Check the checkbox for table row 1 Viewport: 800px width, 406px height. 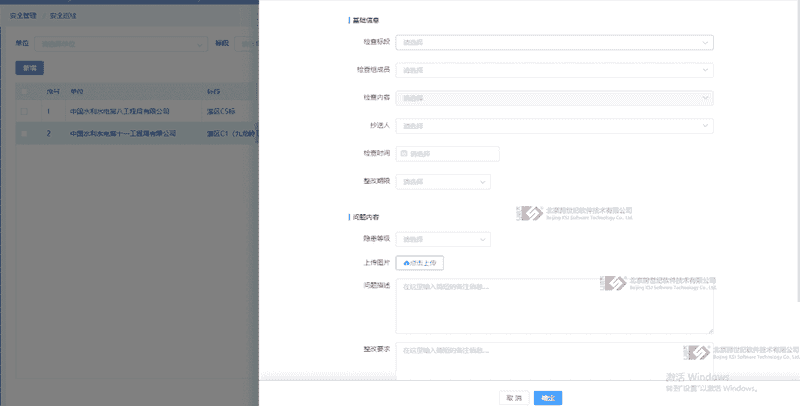coord(24,111)
